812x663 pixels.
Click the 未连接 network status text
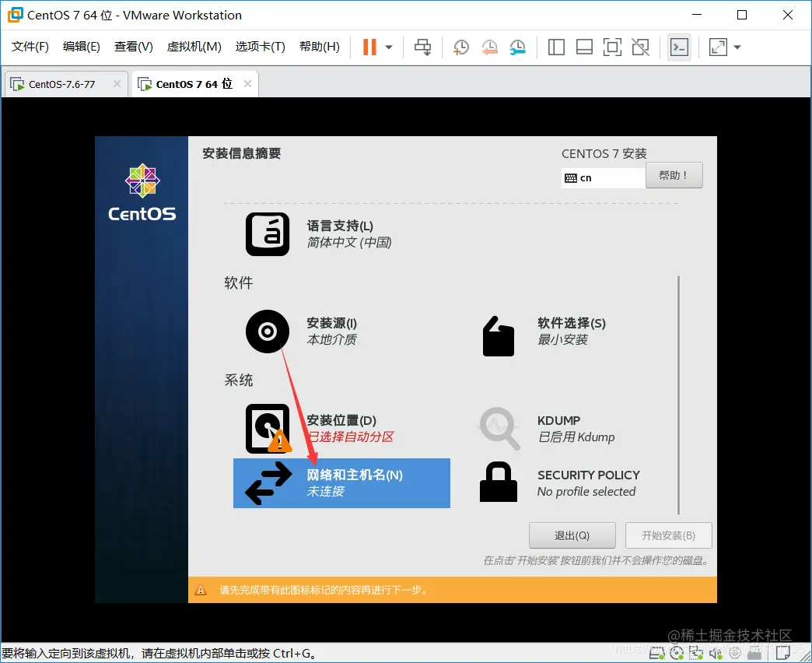pyautogui.click(x=325, y=491)
